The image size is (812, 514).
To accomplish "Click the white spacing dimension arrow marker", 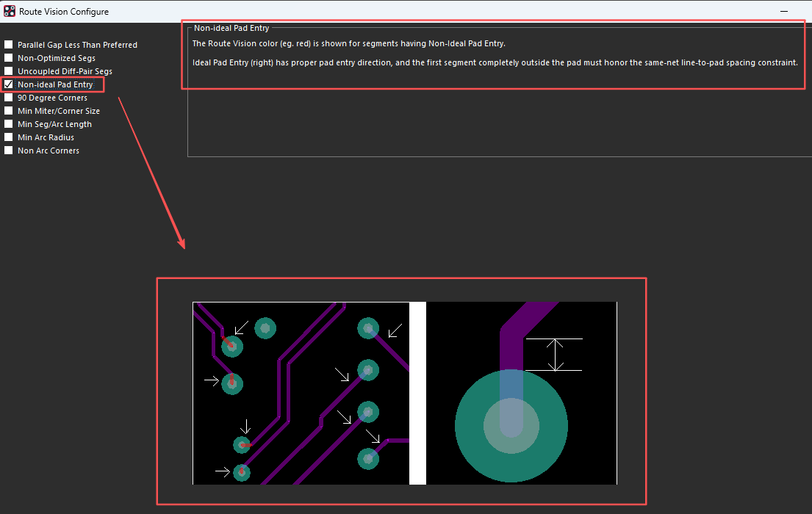I will point(555,355).
